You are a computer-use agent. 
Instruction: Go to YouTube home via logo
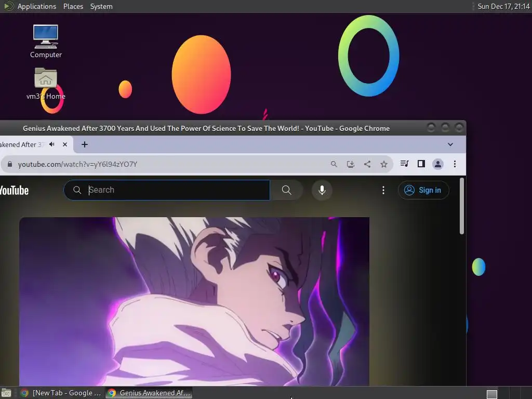(x=14, y=190)
